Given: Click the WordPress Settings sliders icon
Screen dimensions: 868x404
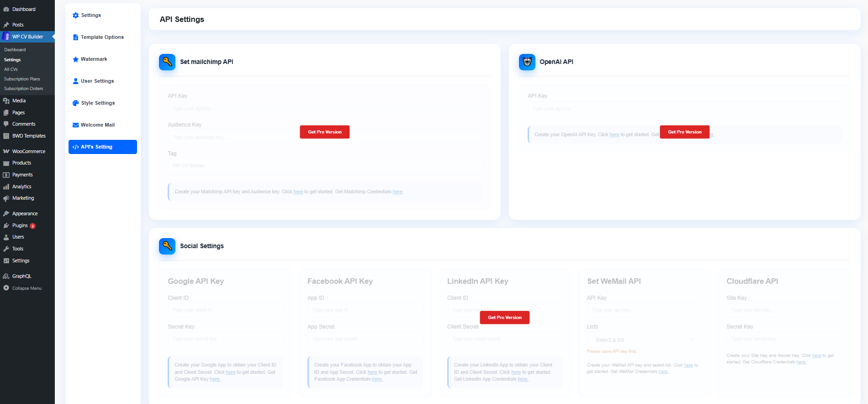Looking at the screenshot, I should tap(6, 260).
